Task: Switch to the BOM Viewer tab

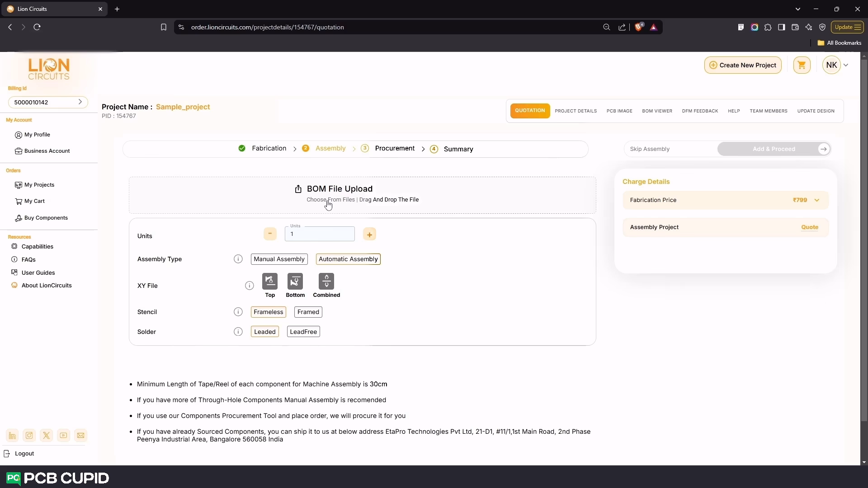Action: (x=657, y=111)
